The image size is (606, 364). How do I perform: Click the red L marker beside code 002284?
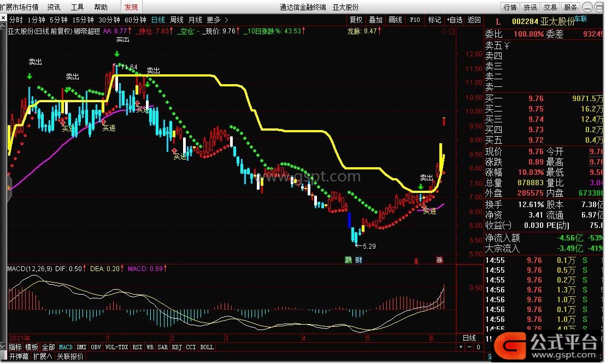point(498,22)
